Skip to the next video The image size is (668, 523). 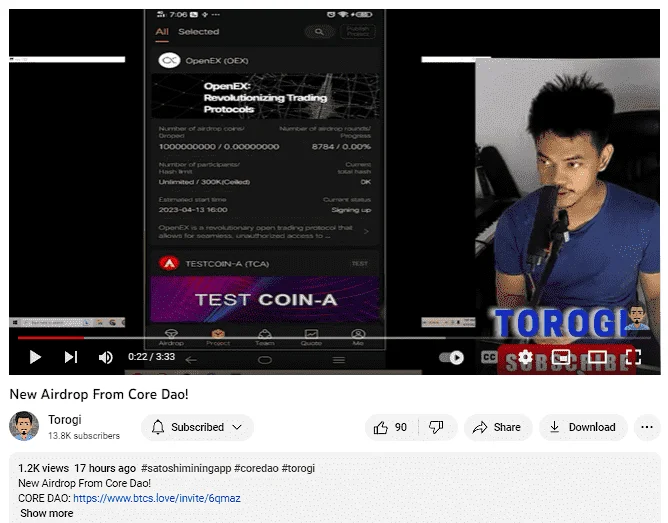(71, 357)
